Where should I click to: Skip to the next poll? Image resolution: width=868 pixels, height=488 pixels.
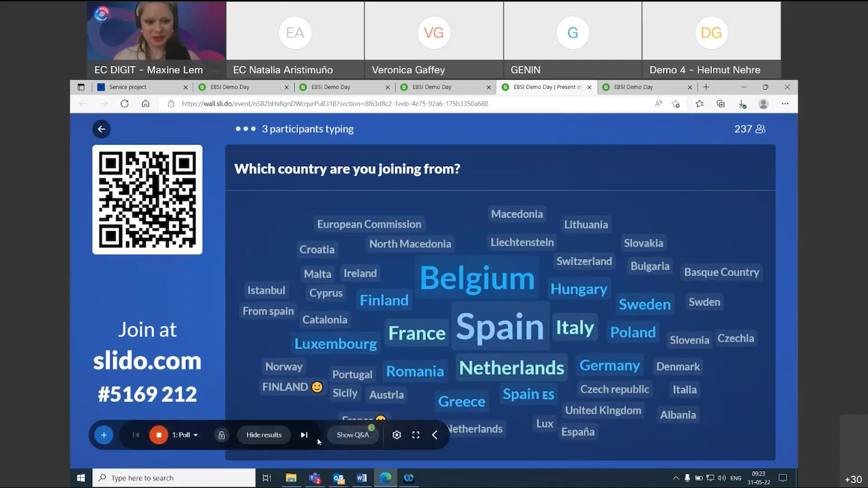coord(304,435)
